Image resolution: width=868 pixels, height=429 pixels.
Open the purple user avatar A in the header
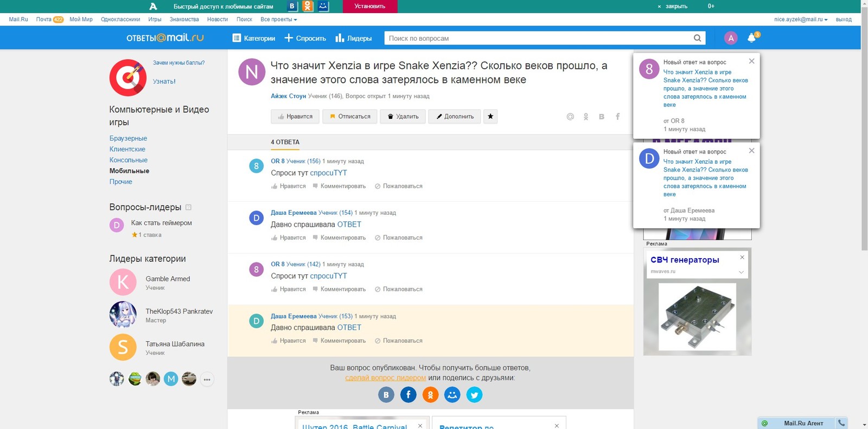point(731,38)
